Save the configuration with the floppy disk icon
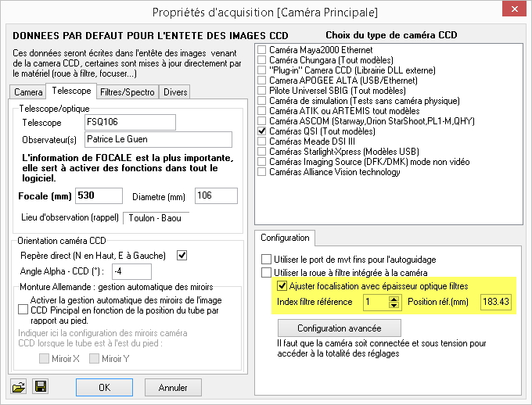The width and height of the screenshot is (532, 405). coord(41,386)
